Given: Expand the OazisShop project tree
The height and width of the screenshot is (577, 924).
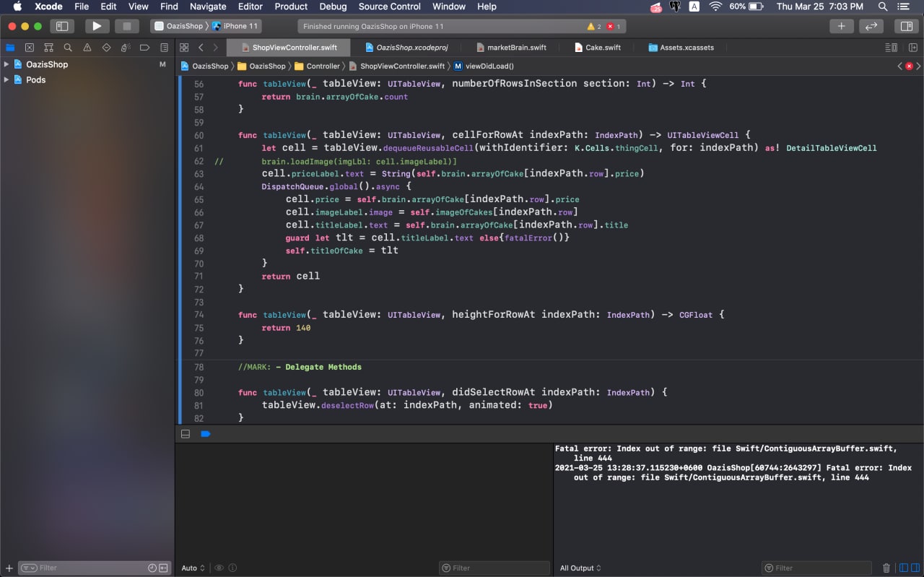Looking at the screenshot, I should point(6,64).
